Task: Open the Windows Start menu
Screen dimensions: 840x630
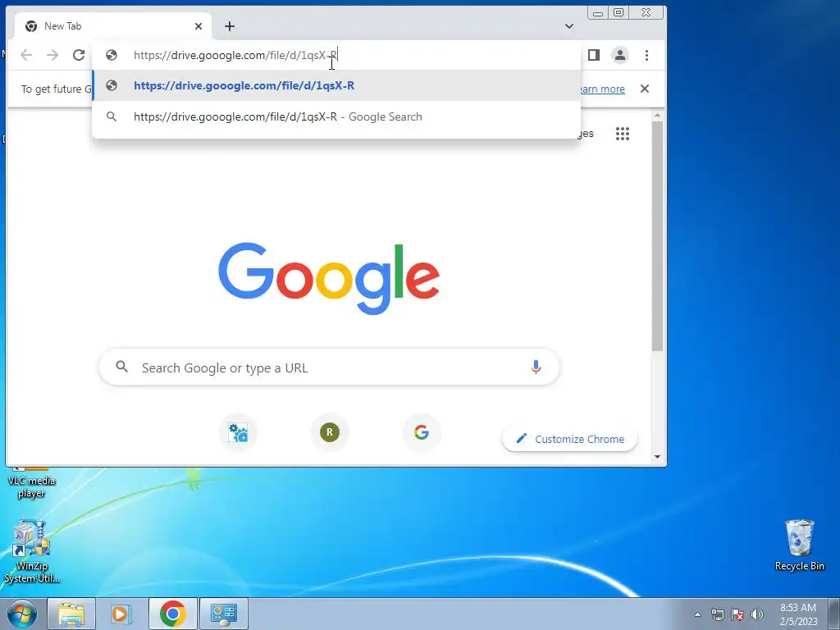Action: [x=21, y=614]
